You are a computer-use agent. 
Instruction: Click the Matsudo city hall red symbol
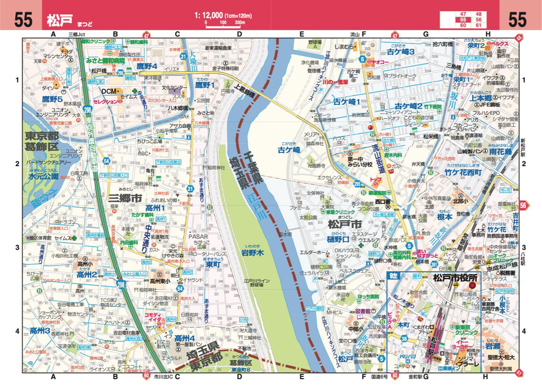[x=473, y=286]
